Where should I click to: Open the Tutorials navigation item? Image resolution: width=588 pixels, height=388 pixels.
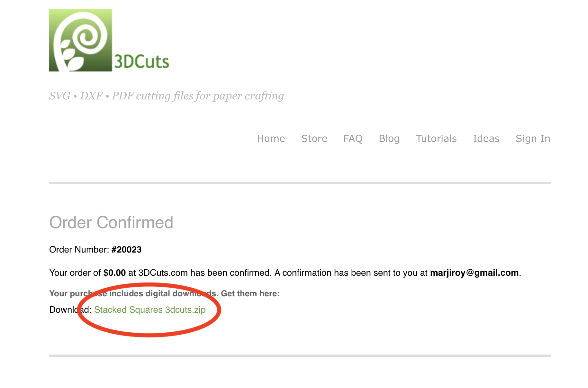pyautogui.click(x=436, y=139)
